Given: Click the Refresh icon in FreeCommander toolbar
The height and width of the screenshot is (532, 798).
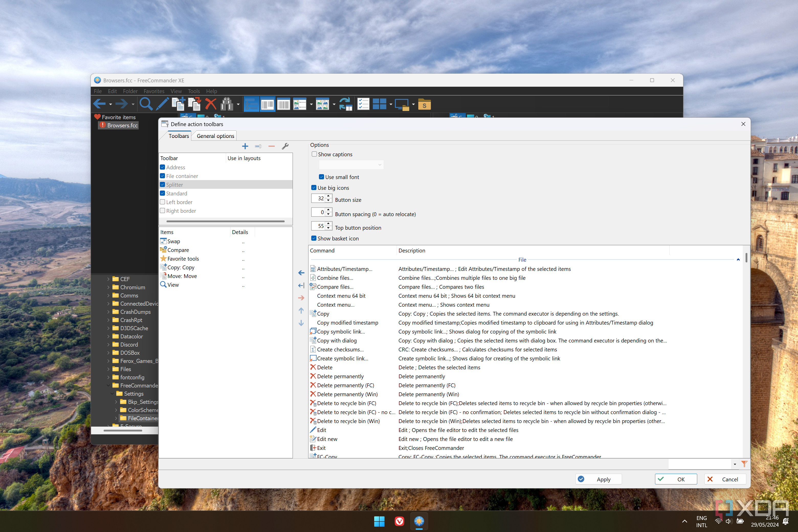Looking at the screenshot, I should tap(345, 104).
